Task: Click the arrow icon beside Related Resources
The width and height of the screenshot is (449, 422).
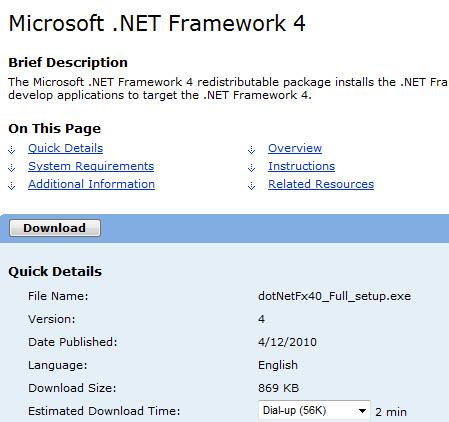Action: (x=252, y=186)
